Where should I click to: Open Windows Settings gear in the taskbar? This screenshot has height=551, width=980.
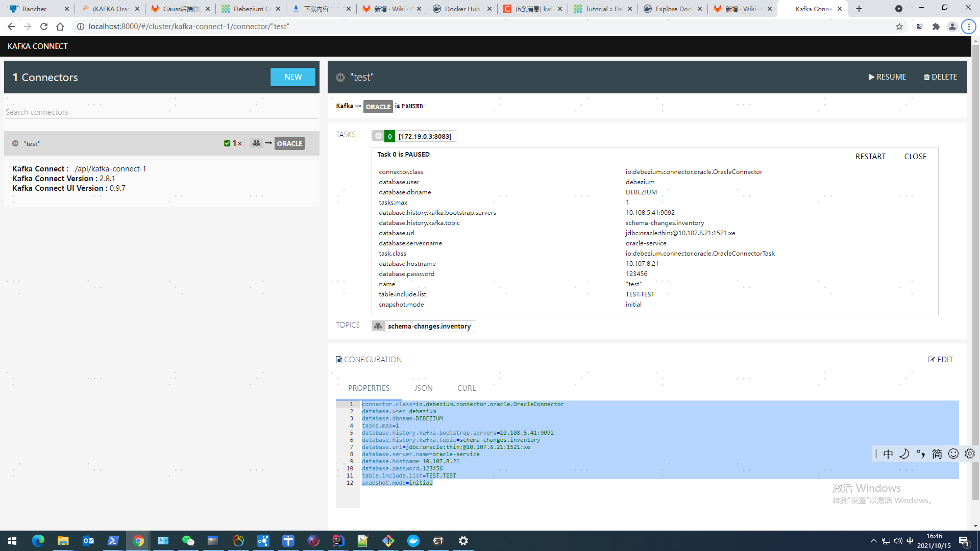click(463, 541)
